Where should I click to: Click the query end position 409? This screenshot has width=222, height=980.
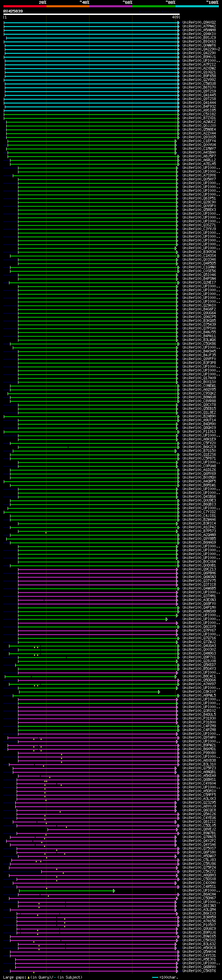point(175,17)
